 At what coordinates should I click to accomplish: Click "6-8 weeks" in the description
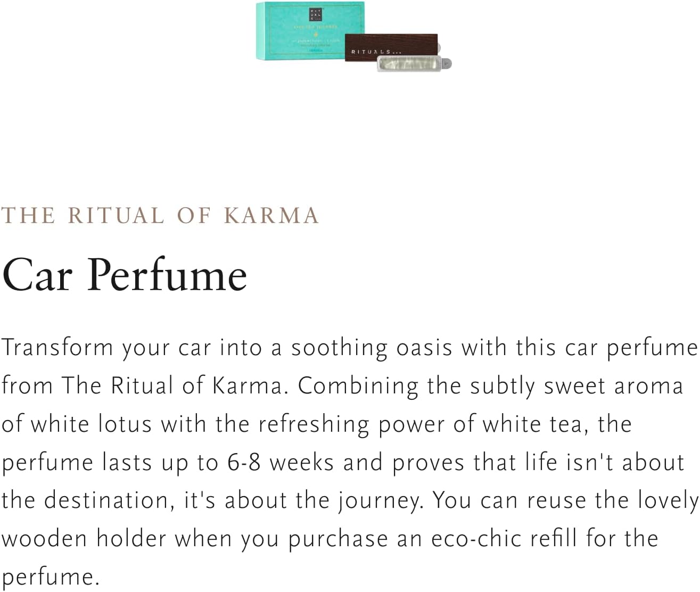[281, 463]
